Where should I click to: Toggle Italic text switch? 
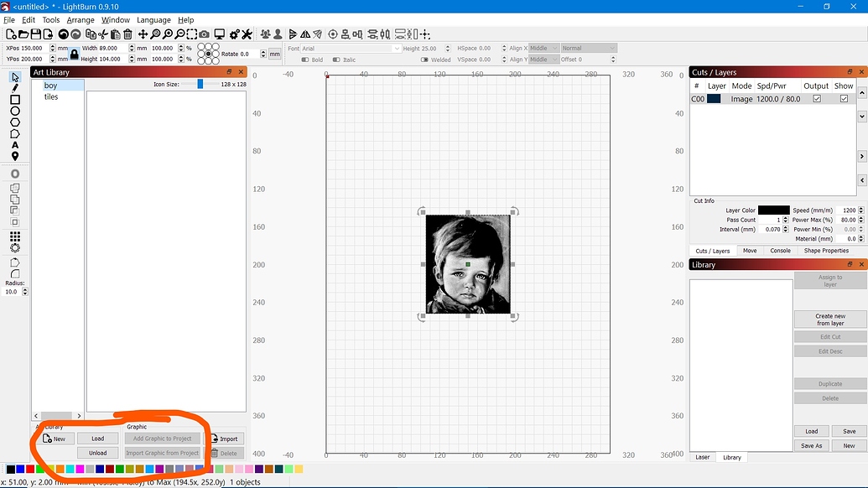click(x=336, y=60)
